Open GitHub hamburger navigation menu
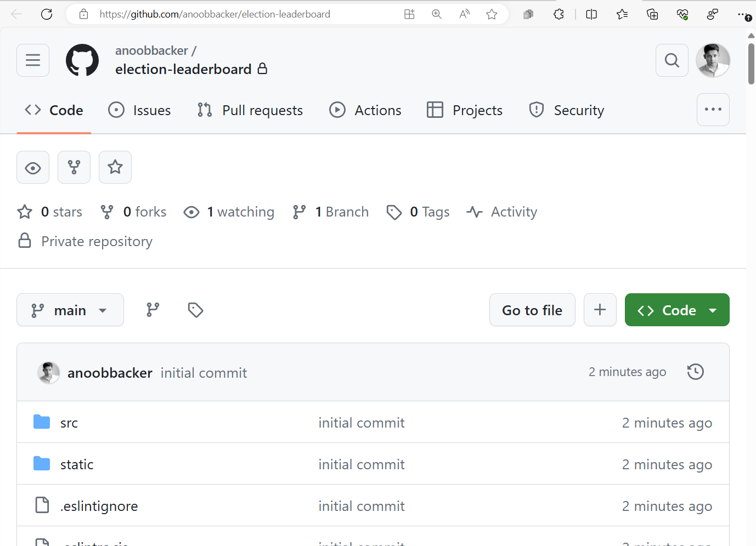756x546 pixels. 33,60
